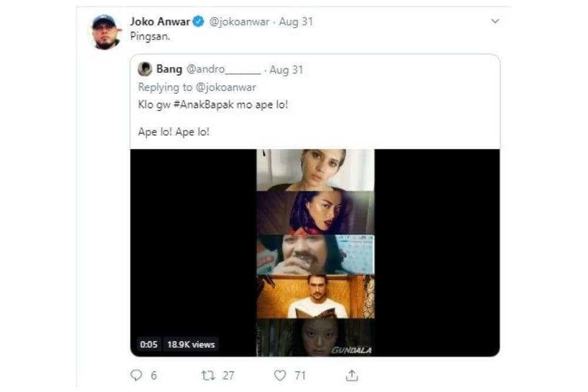Viewport: 588px width, 392px height.
Task: Click the blue verified badge
Action: click(199, 22)
